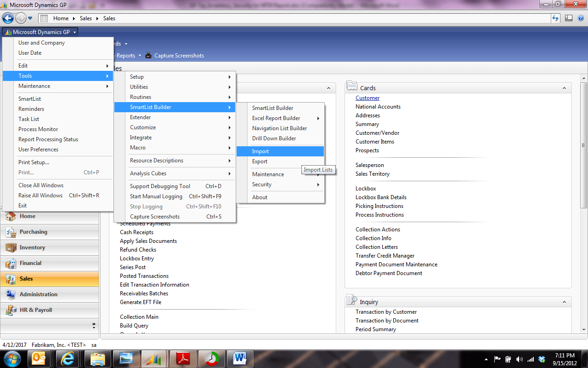Screen dimensions: 588x368
Task: Click About in SmartList Builder submenu
Action: coord(280,197)
